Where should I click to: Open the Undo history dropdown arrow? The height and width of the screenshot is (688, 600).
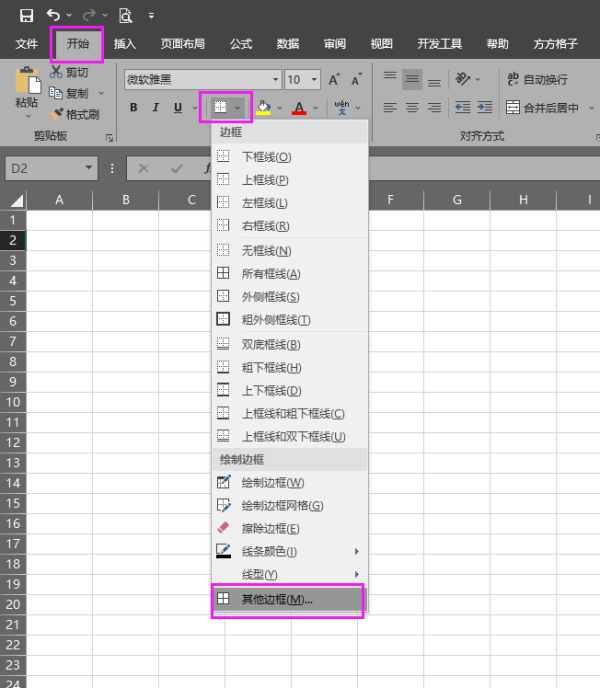pos(69,16)
